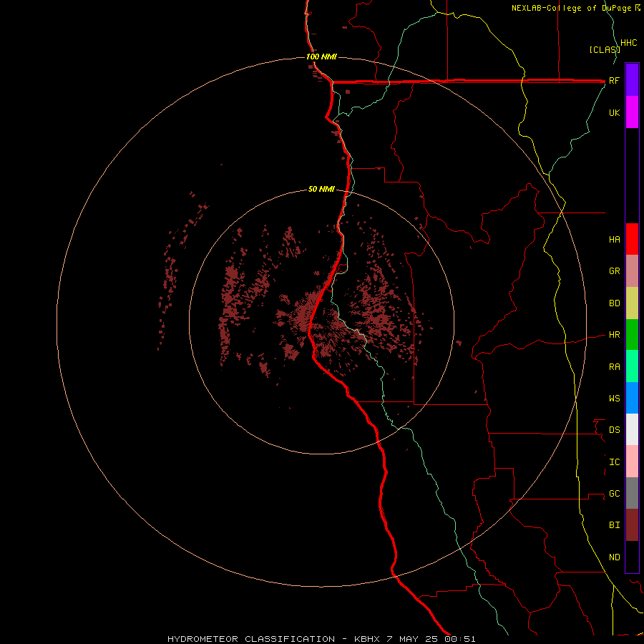Click the yellow BD legend swatch
This screenshot has height=644, width=644.
pos(632,303)
